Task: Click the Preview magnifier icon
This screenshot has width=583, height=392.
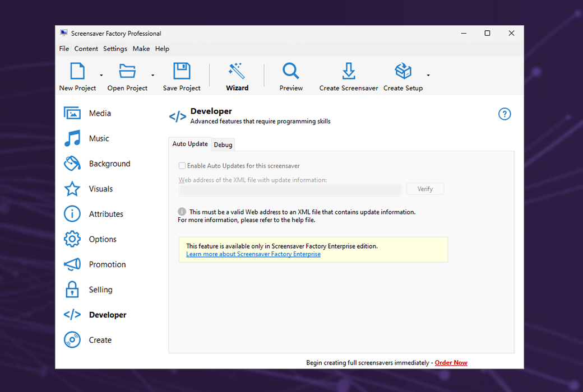Action: point(291,71)
